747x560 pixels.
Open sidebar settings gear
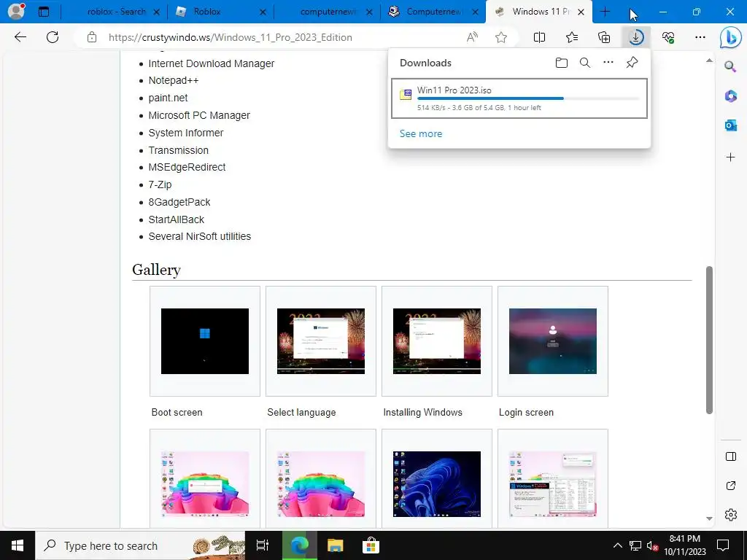point(730,515)
